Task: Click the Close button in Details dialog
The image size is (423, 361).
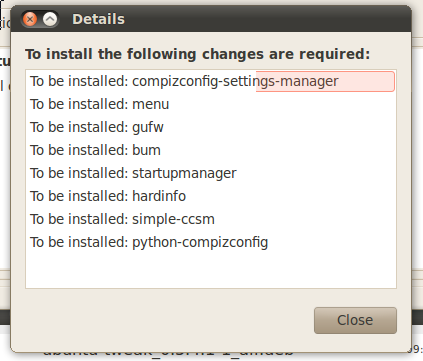Action: click(355, 320)
